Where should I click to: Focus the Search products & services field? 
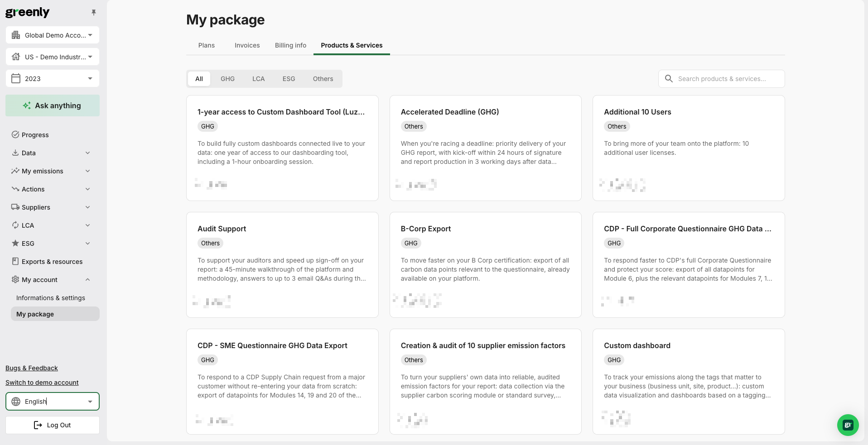(722, 79)
